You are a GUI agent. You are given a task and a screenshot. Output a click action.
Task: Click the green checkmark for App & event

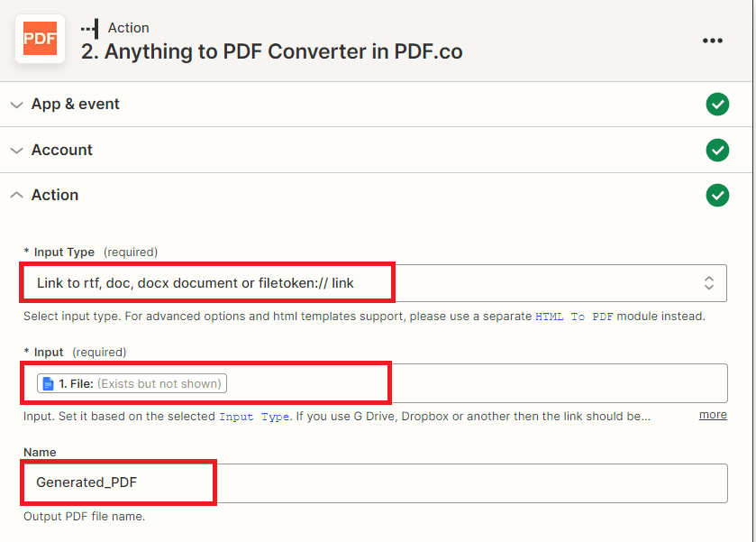pyautogui.click(x=717, y=105)
